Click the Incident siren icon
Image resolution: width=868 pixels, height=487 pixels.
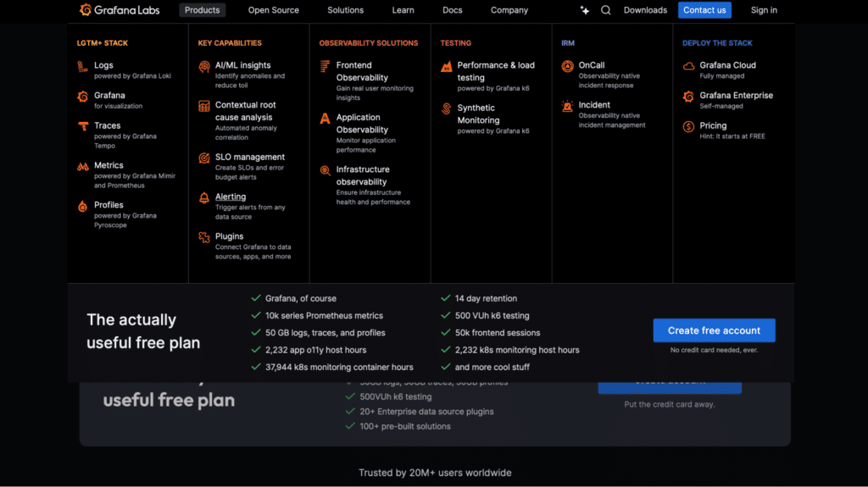(567, 106)
